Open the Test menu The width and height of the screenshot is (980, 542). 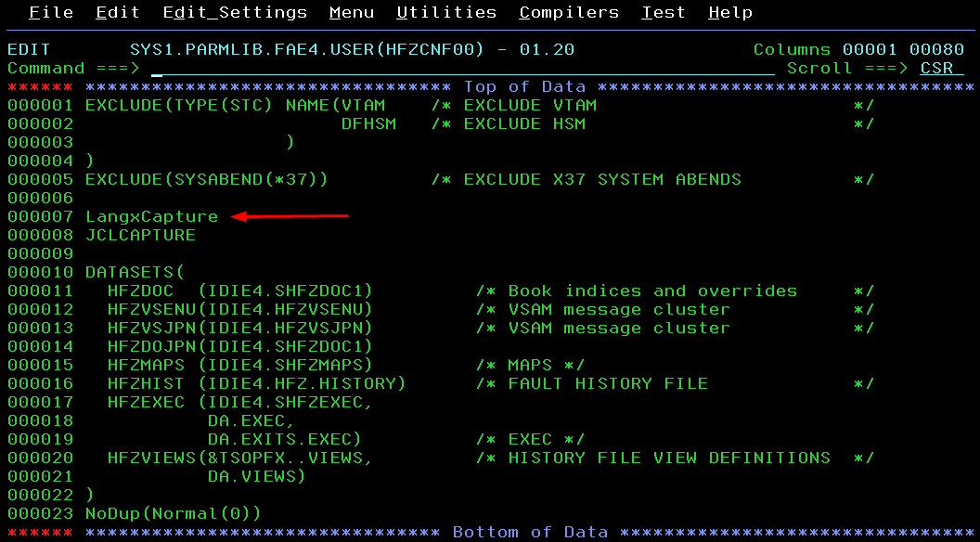coord(664,13)
